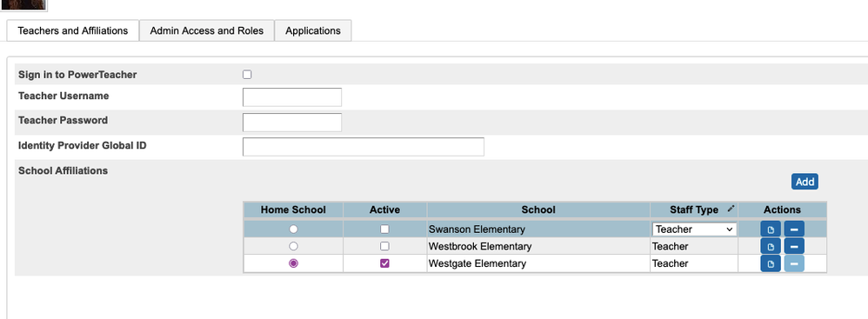Click the Identity Provider Global ID field

[364, 147]
